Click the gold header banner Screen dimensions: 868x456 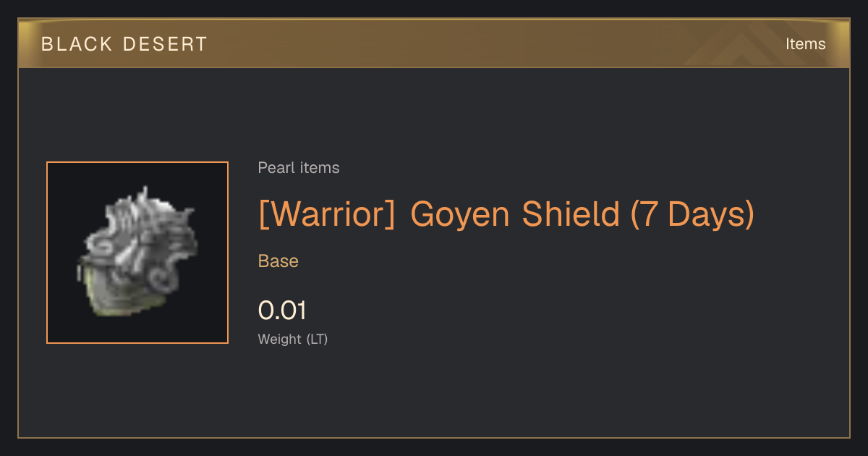click(x=434, y=43)
